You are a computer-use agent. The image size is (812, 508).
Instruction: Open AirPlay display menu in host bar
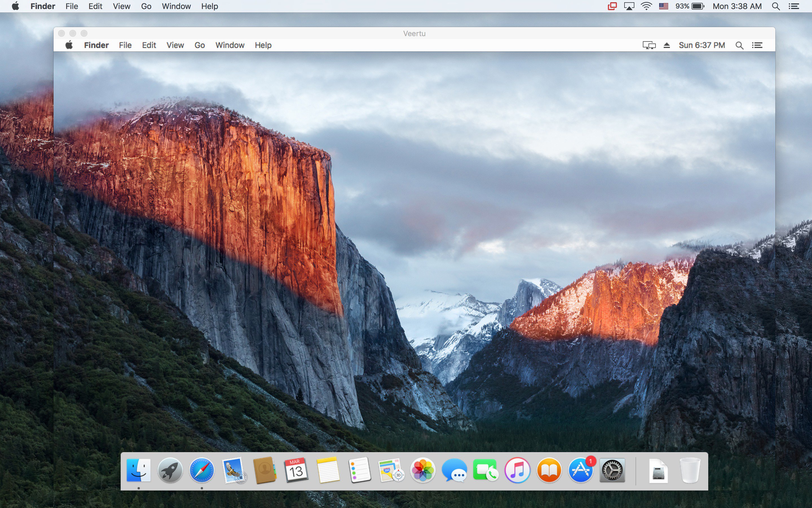[629, 6]
